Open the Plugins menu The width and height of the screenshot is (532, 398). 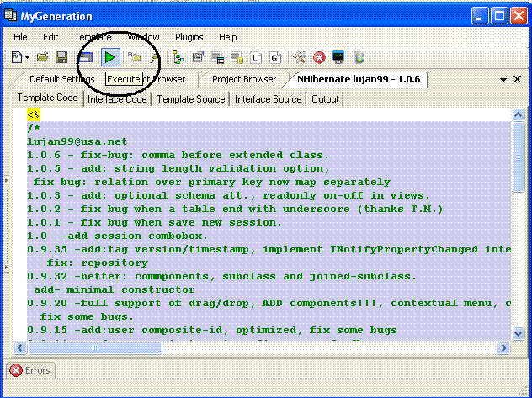189,37
